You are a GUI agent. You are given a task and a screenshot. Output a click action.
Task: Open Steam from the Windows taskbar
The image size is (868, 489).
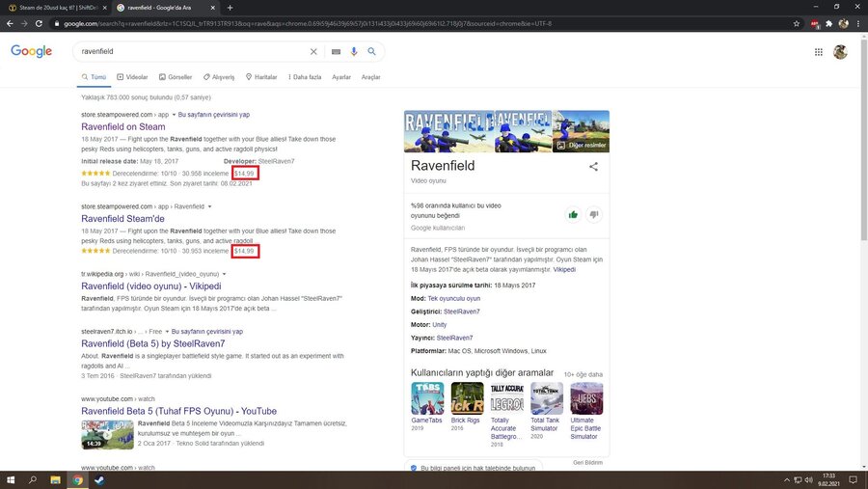coord(98,479)
